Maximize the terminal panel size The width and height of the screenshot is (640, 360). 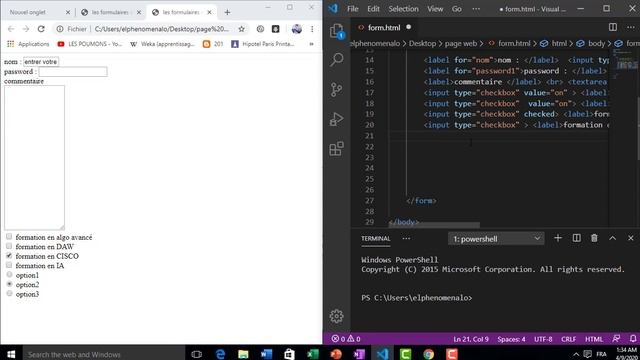(613, 238)
